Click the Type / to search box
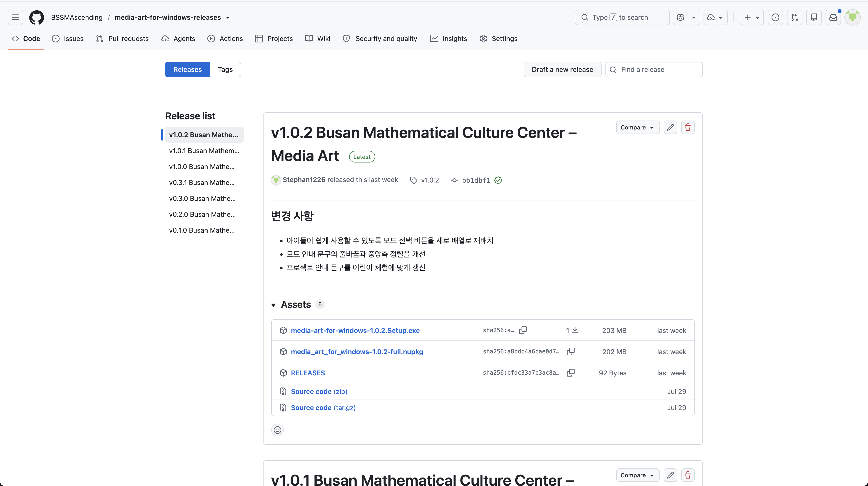The image size is (868, 486). coord(622,17)
